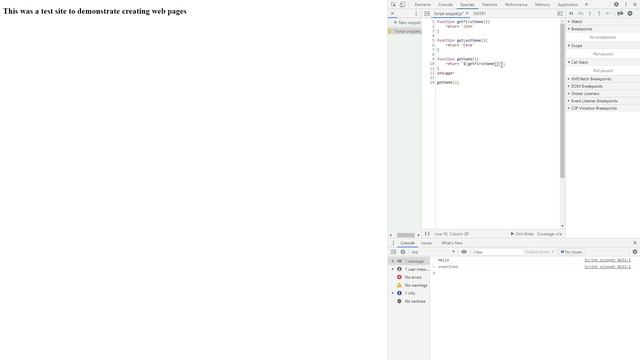Viewport: 640px width, 360px height.
Task: Open Issues tab in drawer
Action: point(426,243)
